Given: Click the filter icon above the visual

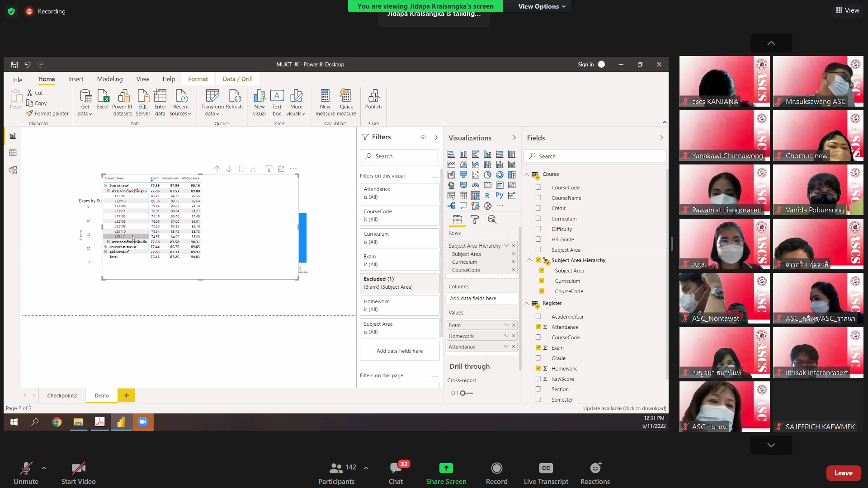Looking at the screenshot, I should click(x=269, y=169).
